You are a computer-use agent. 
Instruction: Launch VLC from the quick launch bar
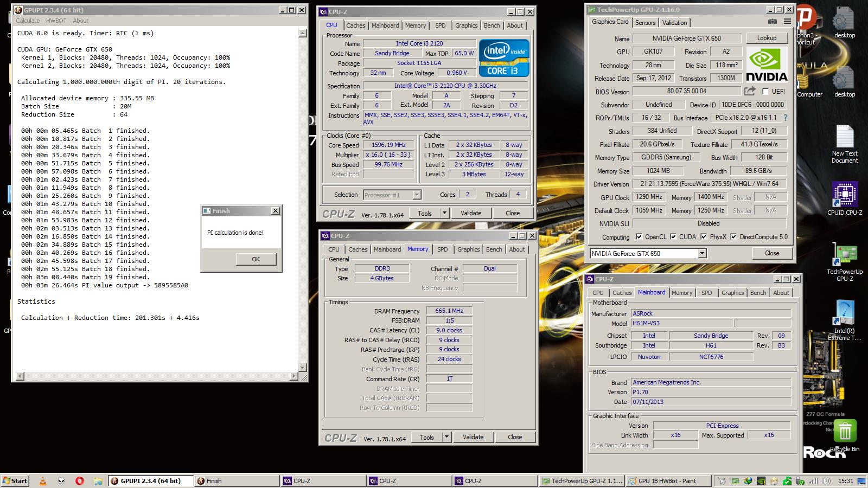tap(43, 480)
